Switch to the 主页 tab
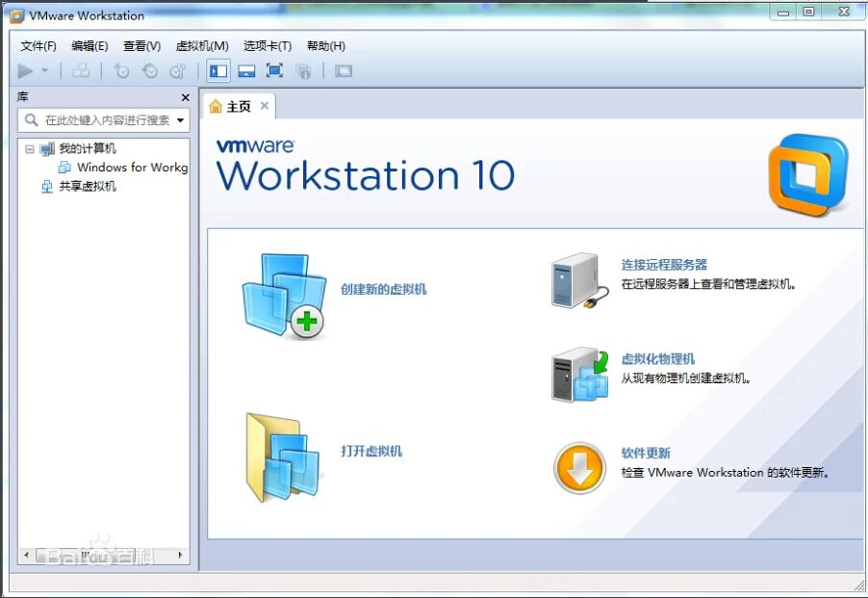 239,106
